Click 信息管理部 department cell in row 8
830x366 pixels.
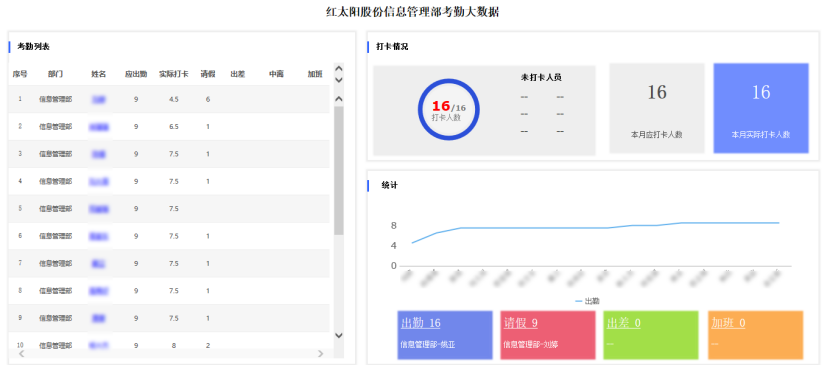click(55, 291)
